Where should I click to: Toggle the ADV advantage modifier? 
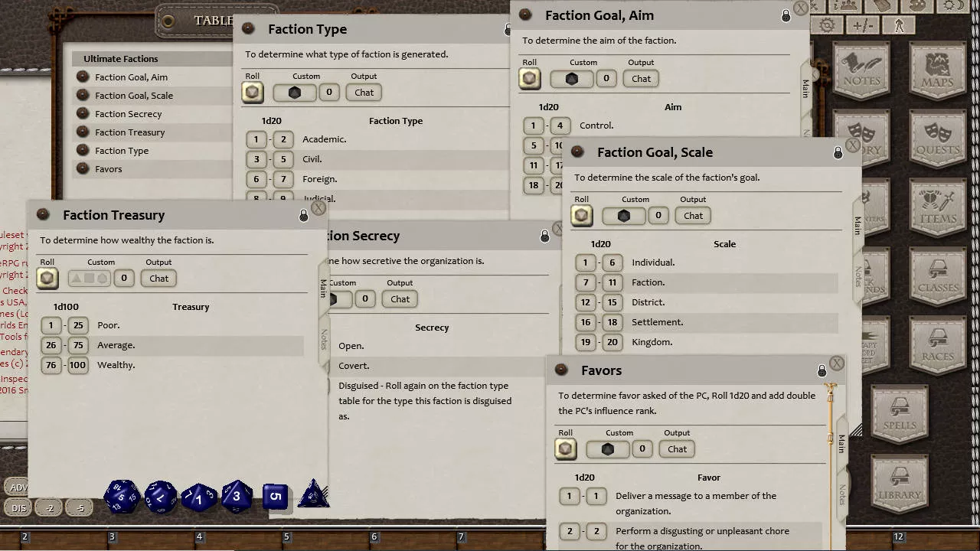point(17,487)
